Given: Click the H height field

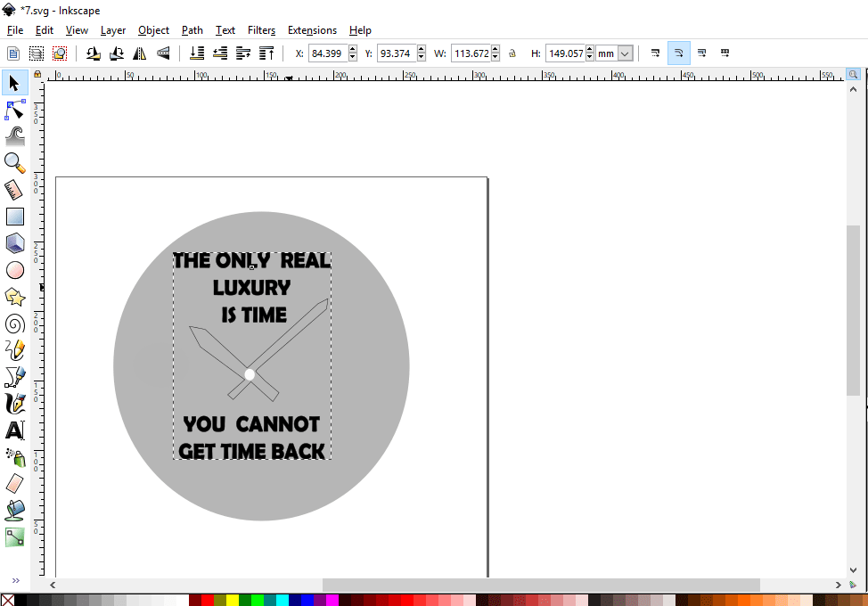Looking at the screenshot, I should point(565,53).
